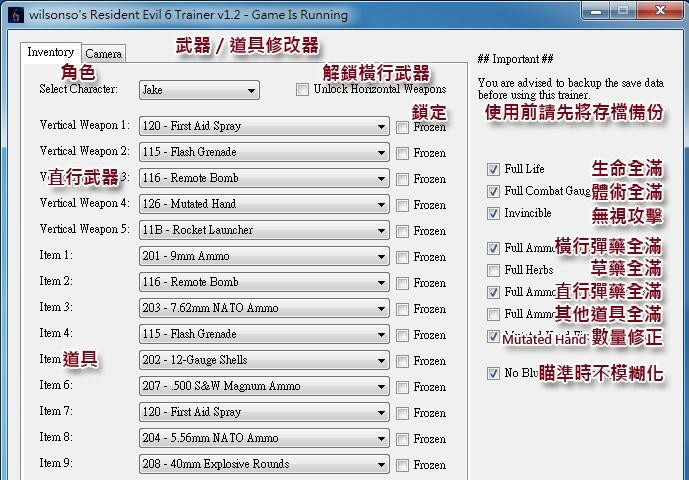Expand the 12-Gauge Shells item dropdown

(264, 360)
